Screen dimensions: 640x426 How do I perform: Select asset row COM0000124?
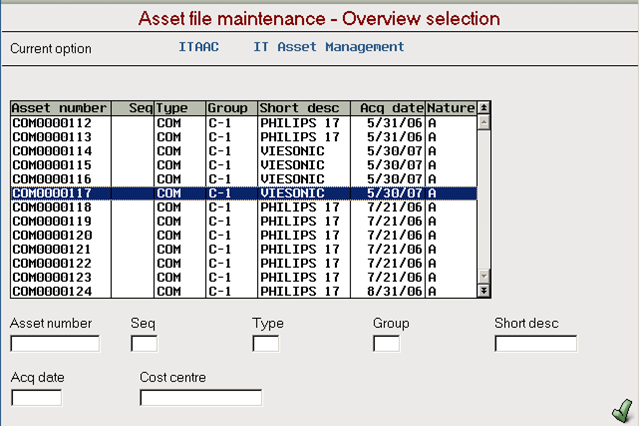[244, 291]
